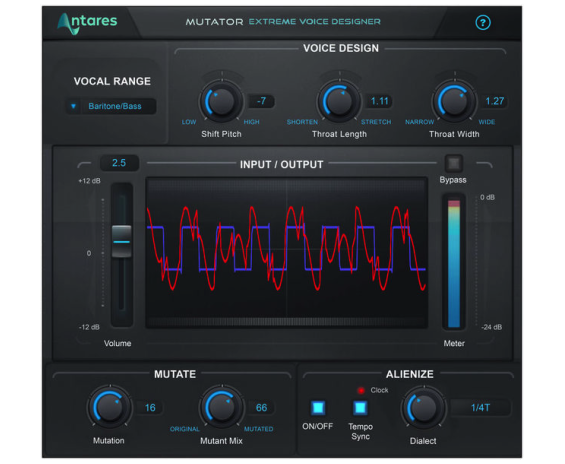Click the MUTATOR Extreme Voice Designer title
565x464 pixels.
coord(283,22)
